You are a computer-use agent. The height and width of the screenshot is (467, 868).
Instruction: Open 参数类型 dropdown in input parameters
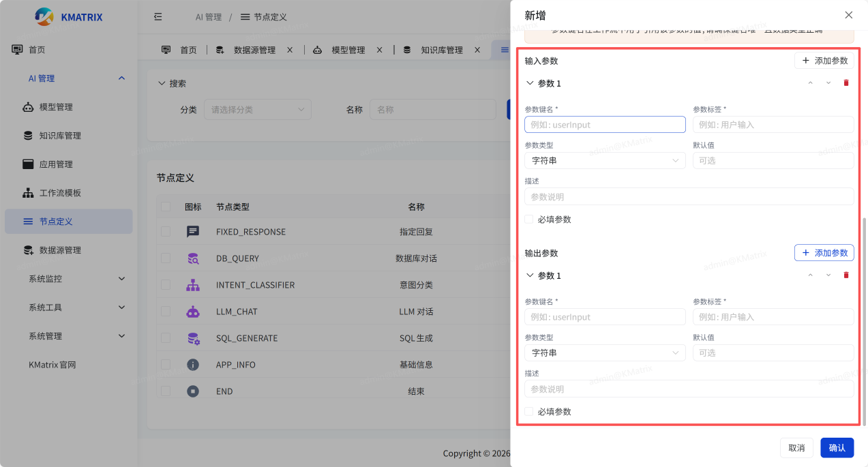coord(605,161)
